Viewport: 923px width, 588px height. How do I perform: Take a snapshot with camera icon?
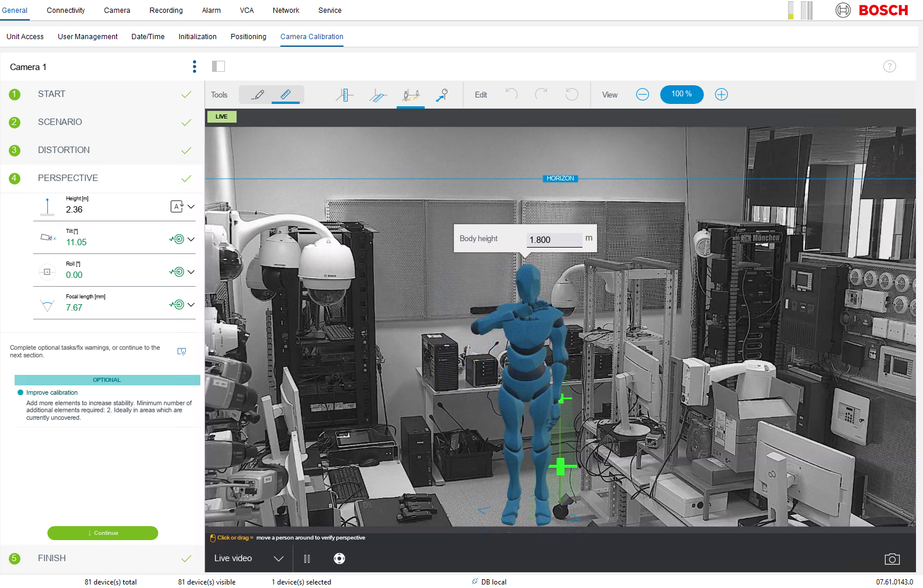(892, 559)
